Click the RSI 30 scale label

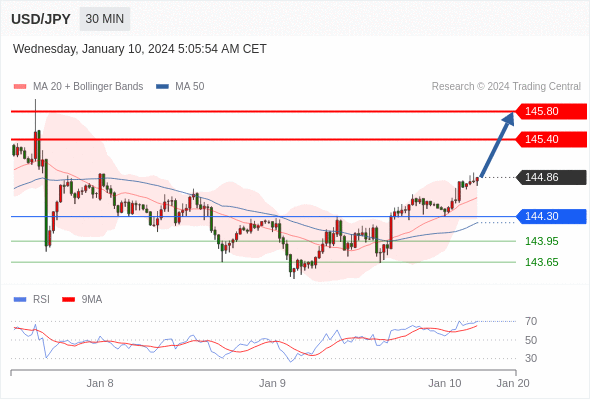[531, 358]
